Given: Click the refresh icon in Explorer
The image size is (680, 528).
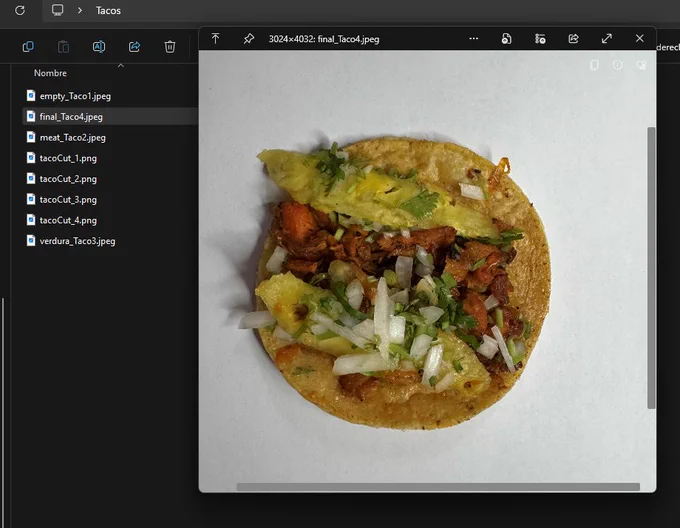Looking at the screenshot, I should [x=20, y=10].
